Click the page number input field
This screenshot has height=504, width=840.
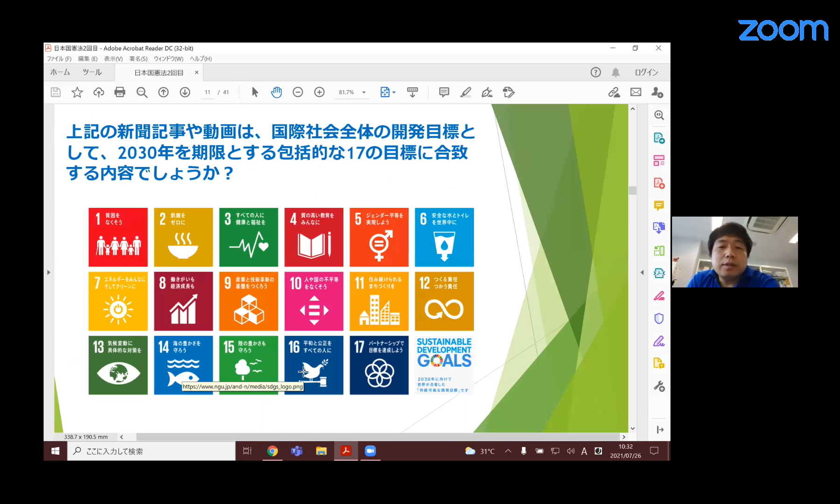[207, 92]
